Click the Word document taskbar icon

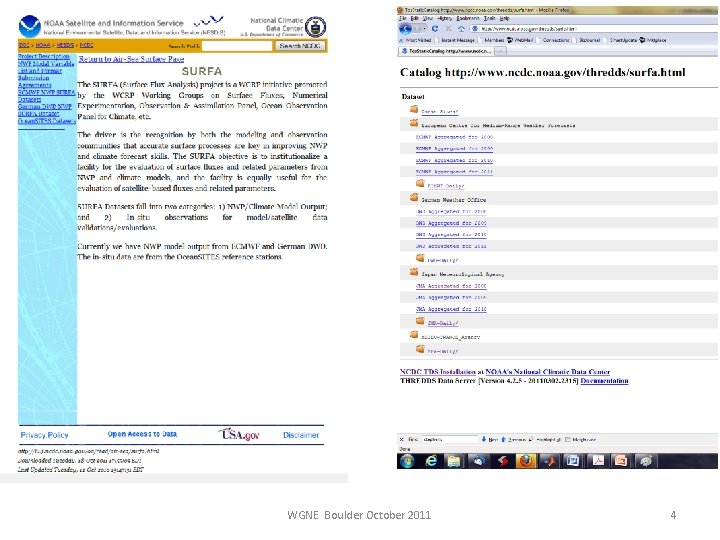coord(573,461)
